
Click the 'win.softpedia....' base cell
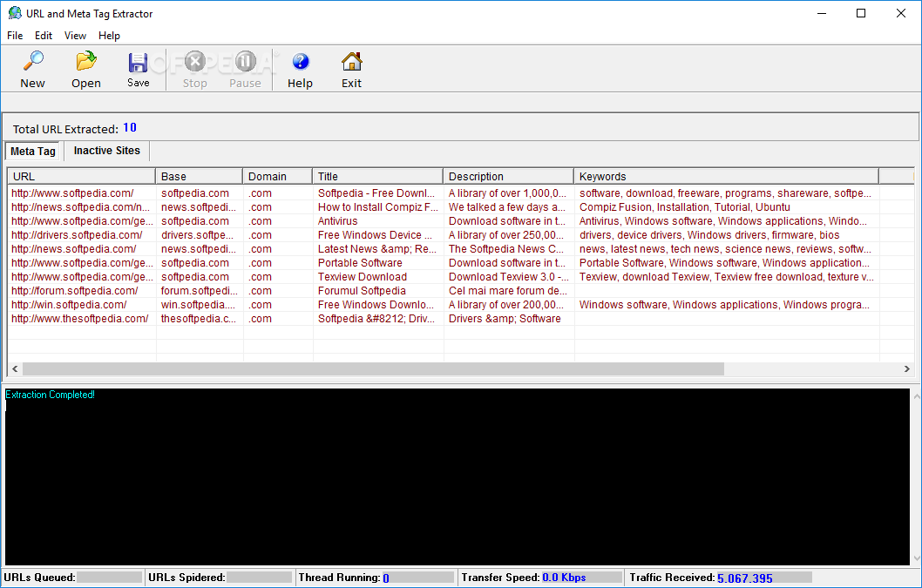pyautogui.click(x=198, y=305)
